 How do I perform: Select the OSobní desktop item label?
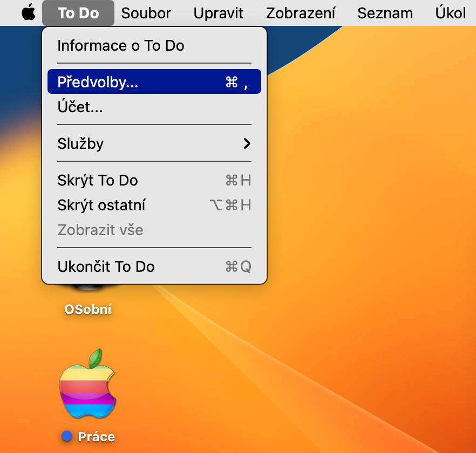88,310
